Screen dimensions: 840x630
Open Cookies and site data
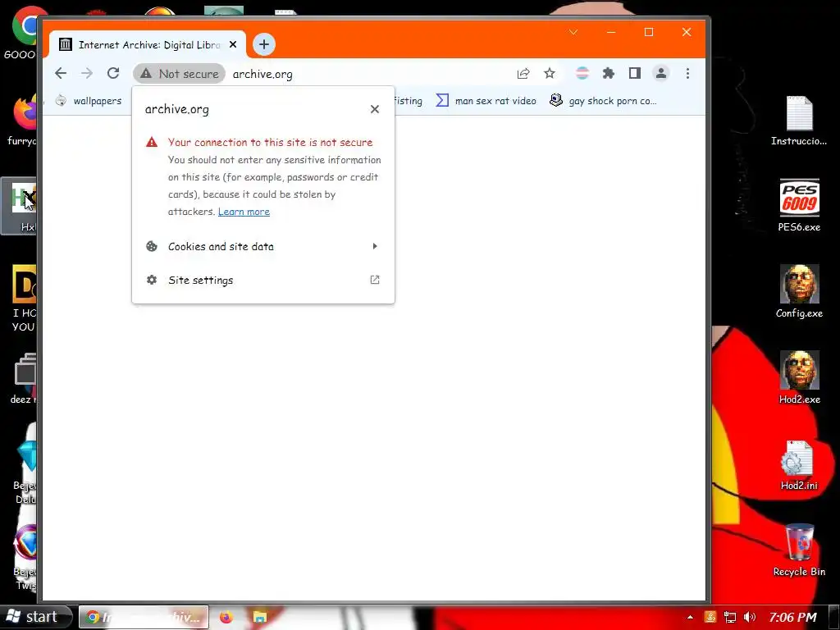point(263,246)
